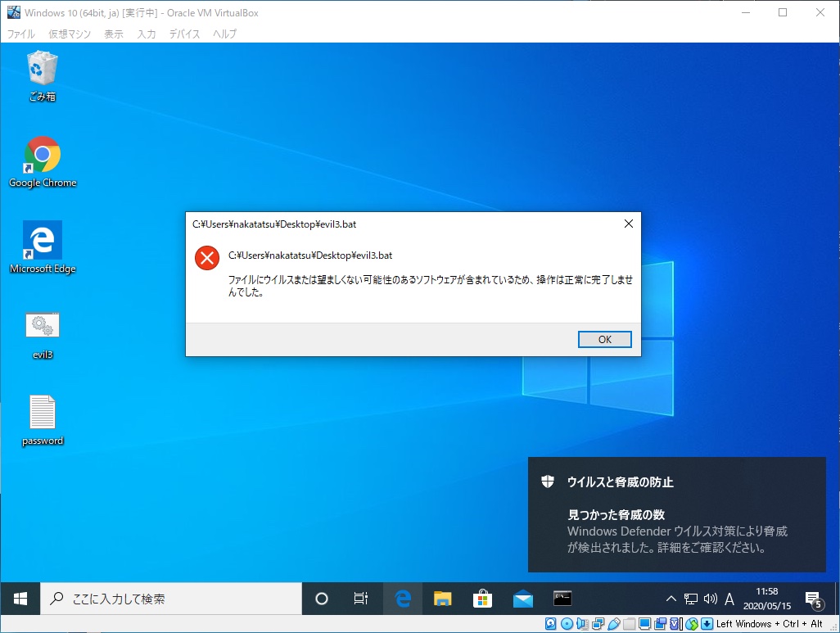The image size is (840, 633).
Task: Click VirtualBox network indicator
Action: (598, 624)
